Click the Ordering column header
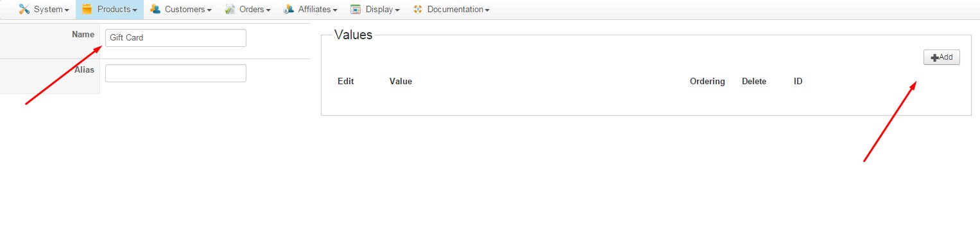Image resolution: width=980 pixels, height=243 pixels. pyautogui.click(x=707, y=82)
